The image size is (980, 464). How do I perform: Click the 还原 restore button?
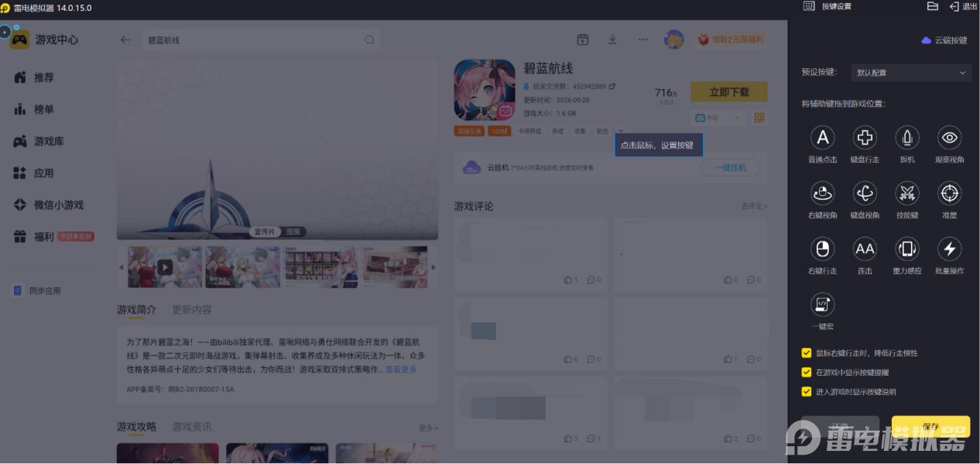pos(841,427)
